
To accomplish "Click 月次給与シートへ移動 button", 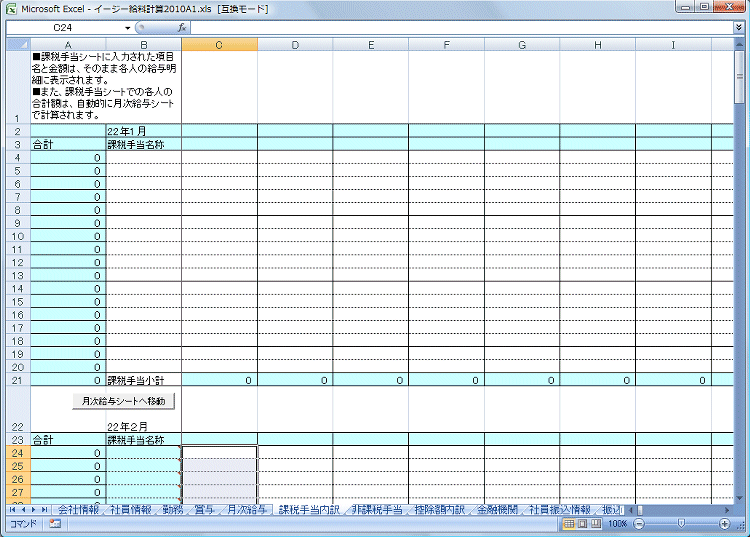I will pos(125,401).
